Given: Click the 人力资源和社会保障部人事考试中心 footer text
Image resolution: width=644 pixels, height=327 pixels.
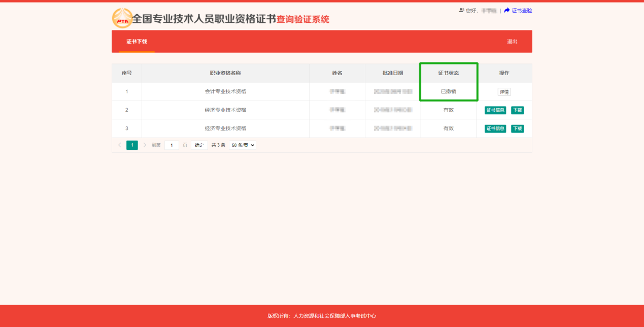Looking at the screenshot, I should coord(335,315).
